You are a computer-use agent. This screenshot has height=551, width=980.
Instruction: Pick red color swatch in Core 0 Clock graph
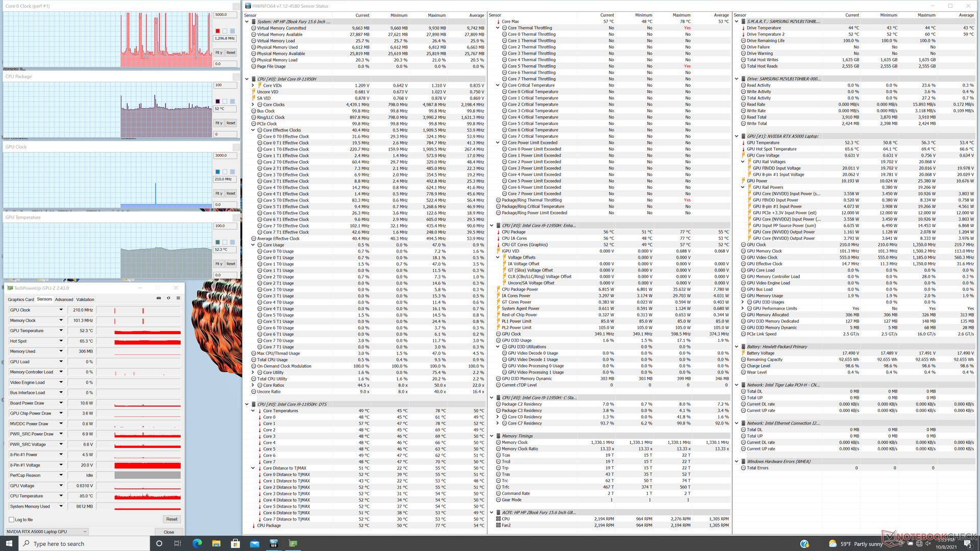tap(217, 31)
